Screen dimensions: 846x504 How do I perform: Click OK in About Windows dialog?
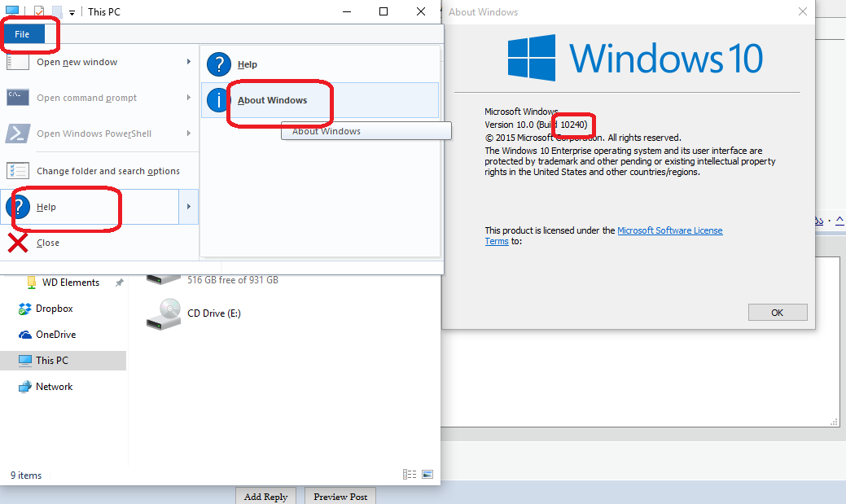(778, 313)
